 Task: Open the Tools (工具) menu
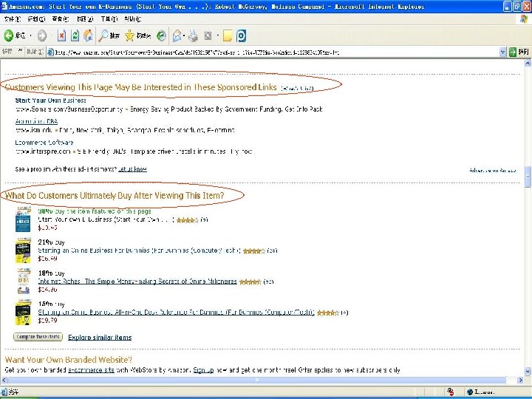pos(109,19)
